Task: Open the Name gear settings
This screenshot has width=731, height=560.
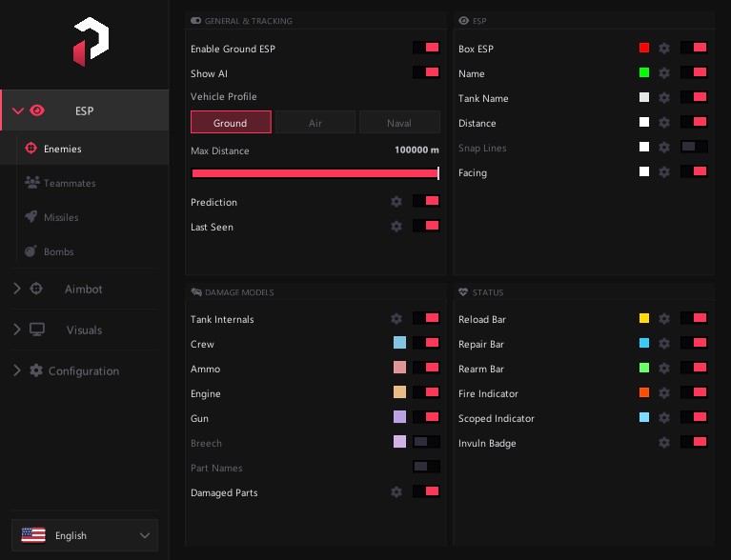Action: 664,72
